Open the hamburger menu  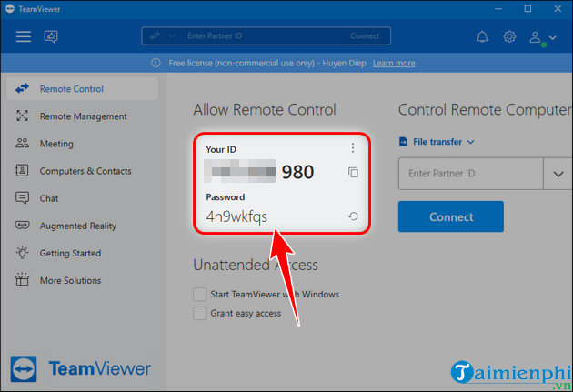point(24,36)
